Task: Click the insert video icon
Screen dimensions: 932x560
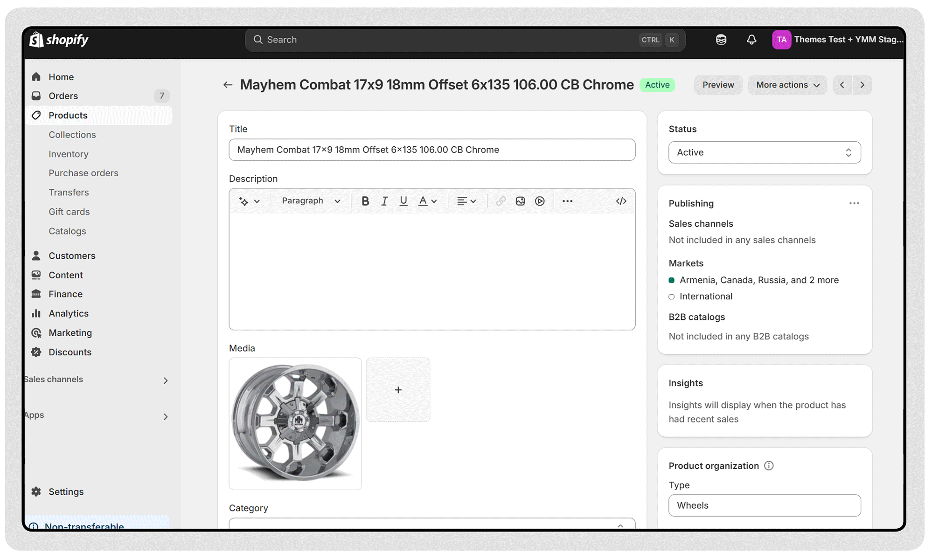Action: pos(540,201)
